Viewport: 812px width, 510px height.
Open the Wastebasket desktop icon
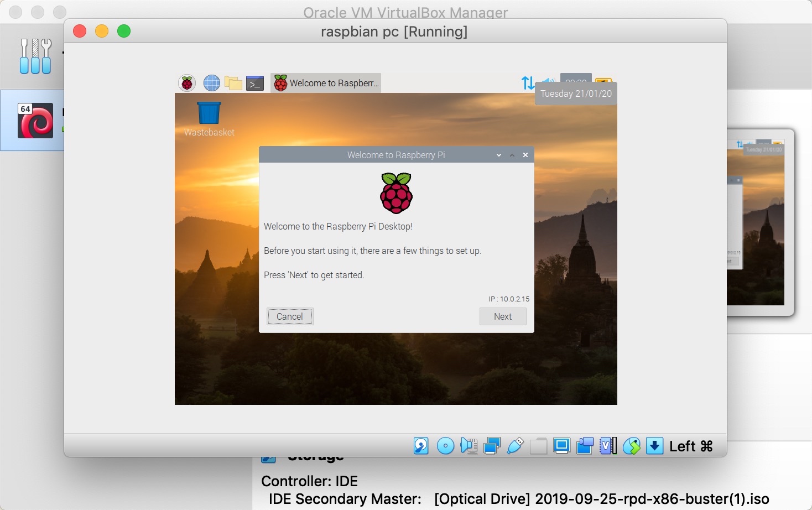pyautogui.click(x=209, y=119)
